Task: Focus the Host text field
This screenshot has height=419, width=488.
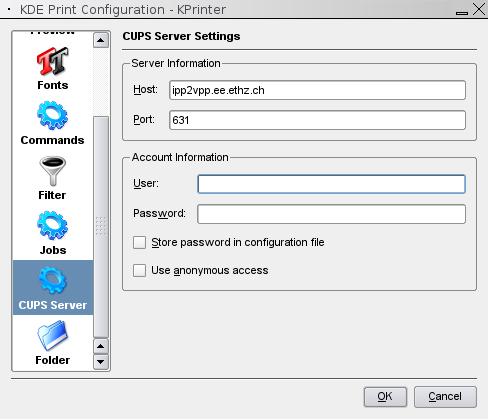Action: pyautogui.click(x=317, y=90)
